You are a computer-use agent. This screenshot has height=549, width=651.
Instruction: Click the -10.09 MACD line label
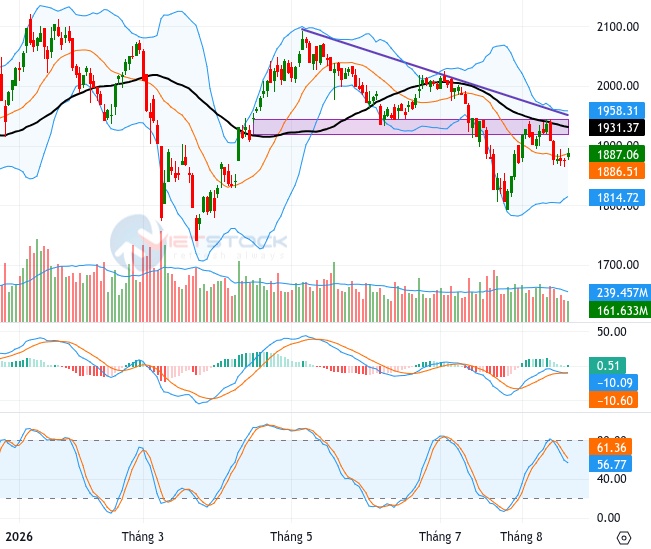point(614,382)
